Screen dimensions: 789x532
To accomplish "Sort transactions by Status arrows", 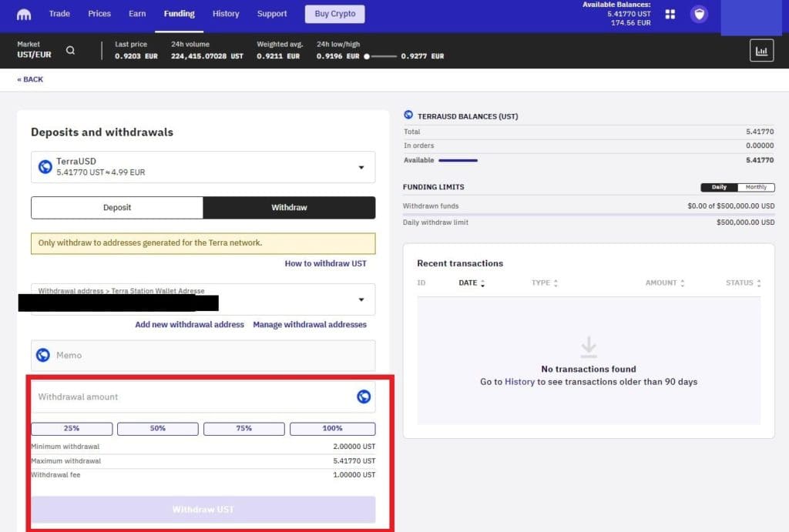I will tap(759, 283).
